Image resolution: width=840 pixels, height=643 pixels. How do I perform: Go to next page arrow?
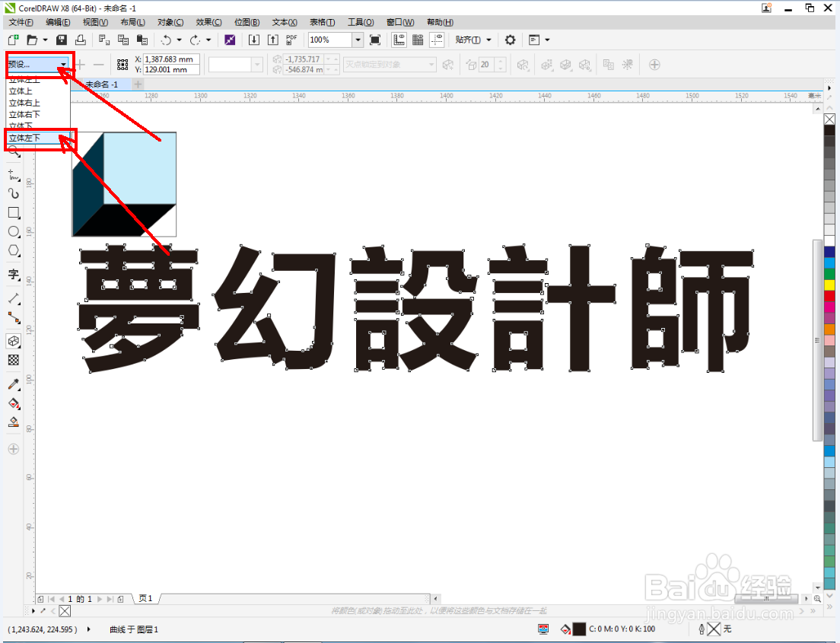coord(100,599)
